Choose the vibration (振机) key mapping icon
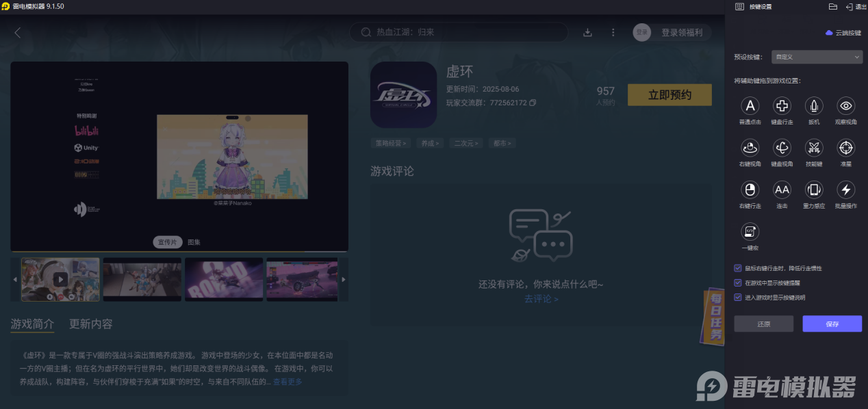The image size is (868, 409). (813, 106)
